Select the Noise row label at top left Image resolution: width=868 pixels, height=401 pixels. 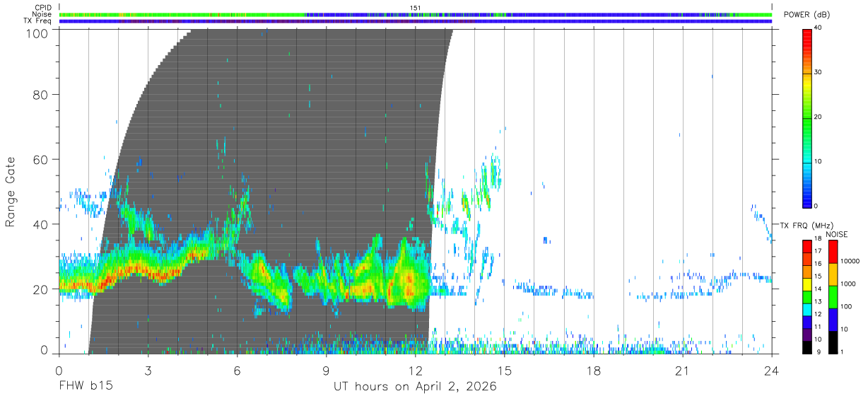(x=43, y=14)
